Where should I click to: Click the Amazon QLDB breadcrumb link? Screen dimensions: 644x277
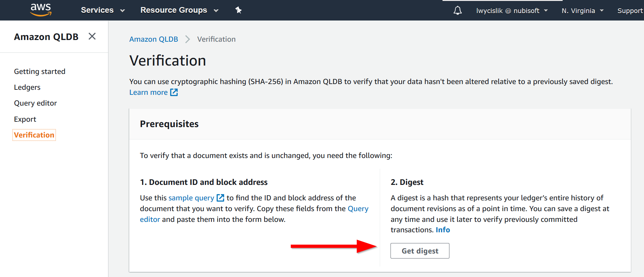(154, 39)
